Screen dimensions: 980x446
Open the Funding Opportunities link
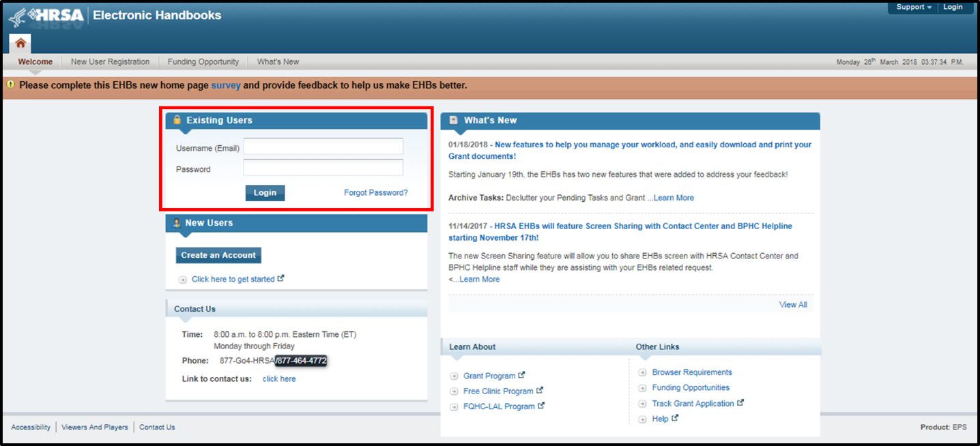[x=691, y=388]
